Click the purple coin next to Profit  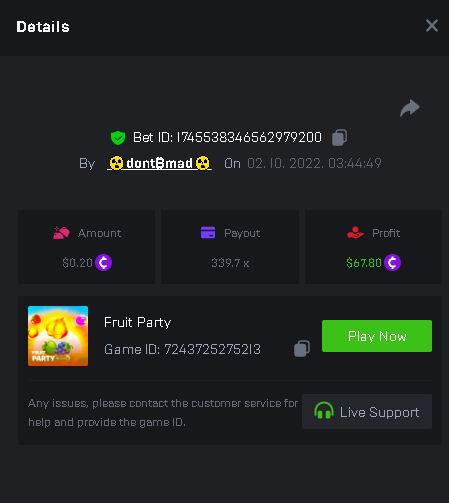coord(392,263)
